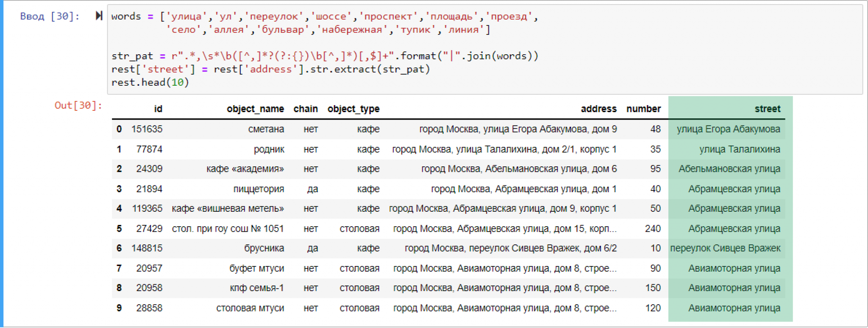Select the number value 240
The width and height of the screenshot is (868, 328).
click(x=653, y=229)
